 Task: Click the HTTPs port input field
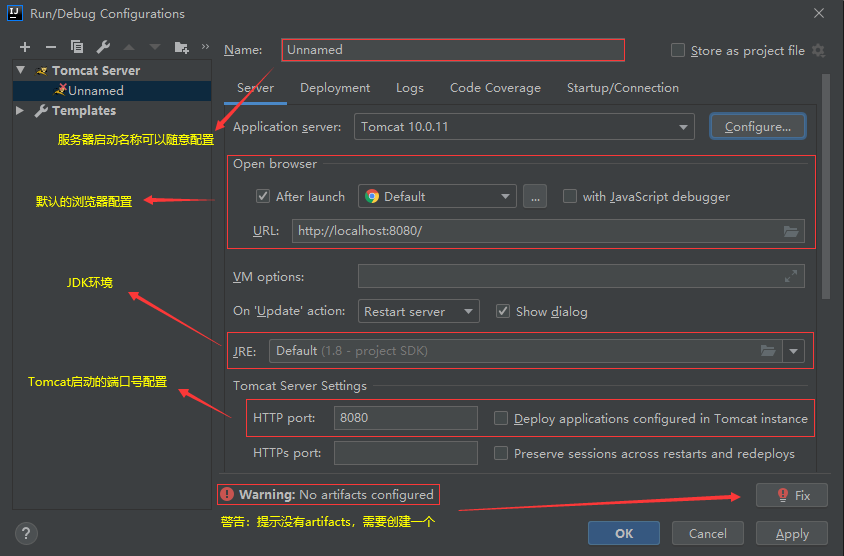coord(405,453)
